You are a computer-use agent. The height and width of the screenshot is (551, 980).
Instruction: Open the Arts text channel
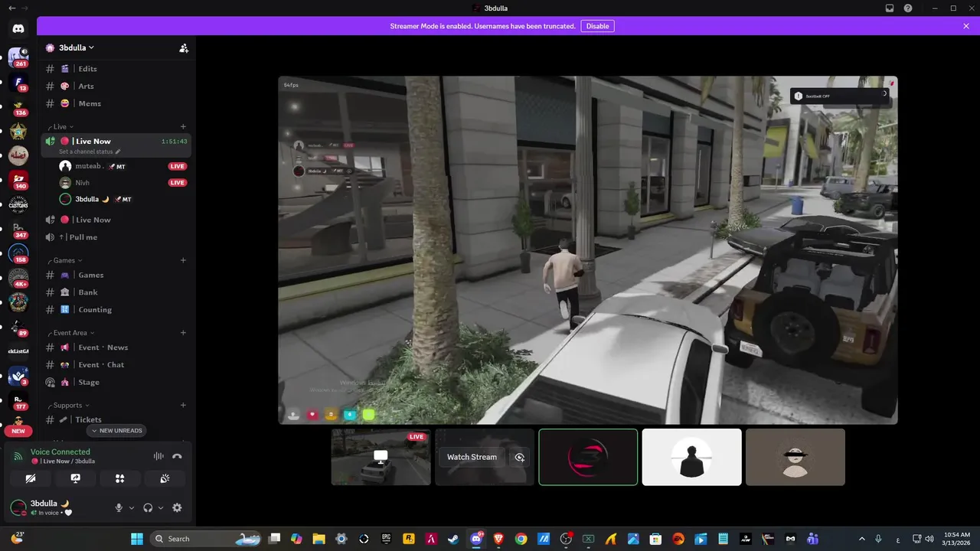tap(116, 86)
